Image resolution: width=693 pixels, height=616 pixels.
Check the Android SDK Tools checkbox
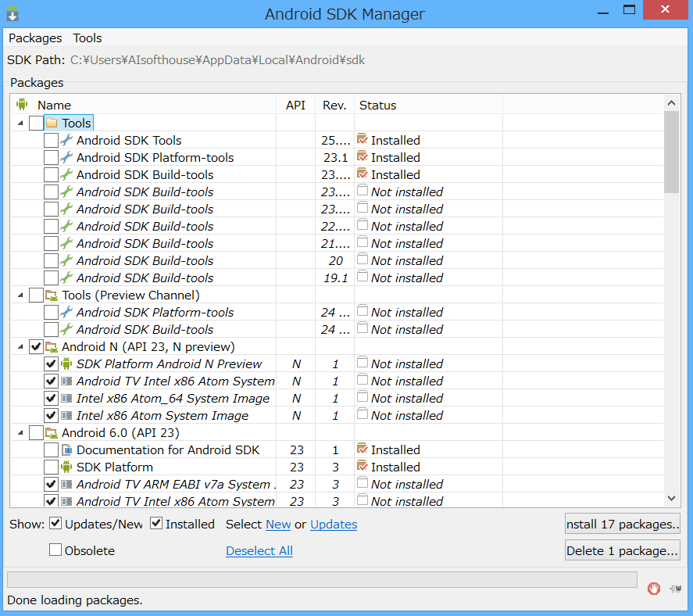click(x=52, y=140)
